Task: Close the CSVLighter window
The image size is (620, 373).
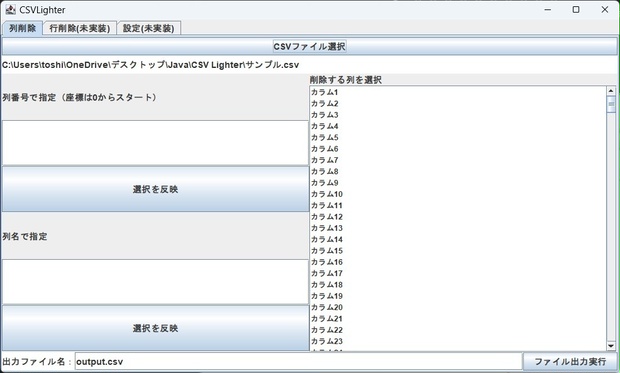Action: 605,9
